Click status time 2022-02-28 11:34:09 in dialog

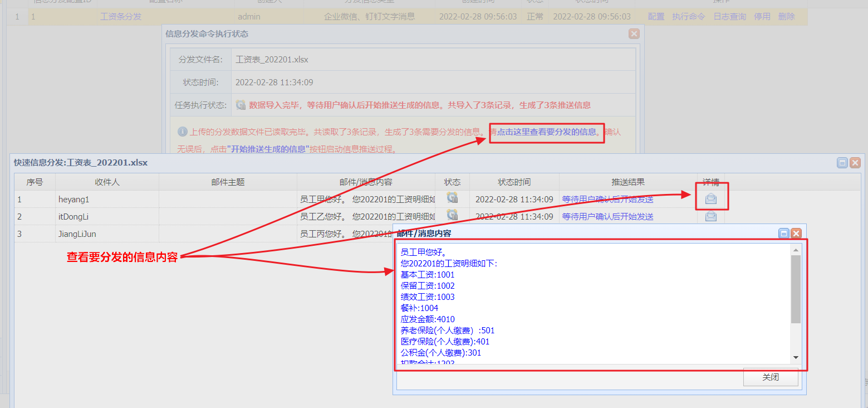click(x=274, y=82)
